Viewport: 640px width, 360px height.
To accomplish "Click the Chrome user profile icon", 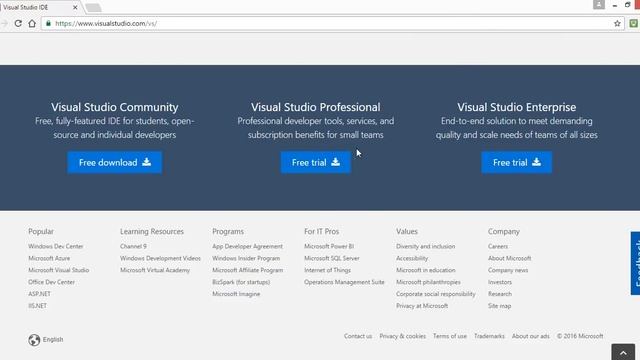I will 599,4.
